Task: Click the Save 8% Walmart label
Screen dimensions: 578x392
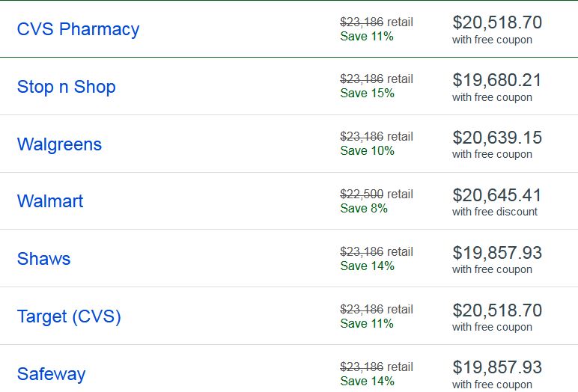Action: click(364, 209)
